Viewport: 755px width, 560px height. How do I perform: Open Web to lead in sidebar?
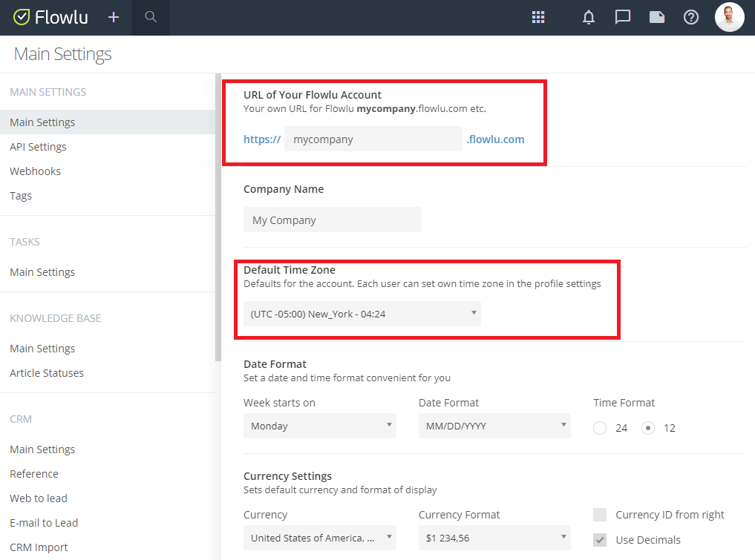click(39, 498)
